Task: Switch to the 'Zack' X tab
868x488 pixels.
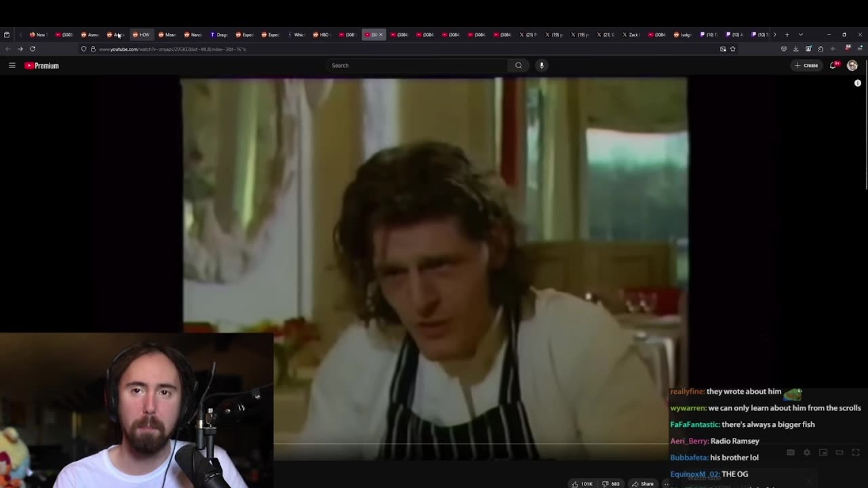Action: (631, 35)
